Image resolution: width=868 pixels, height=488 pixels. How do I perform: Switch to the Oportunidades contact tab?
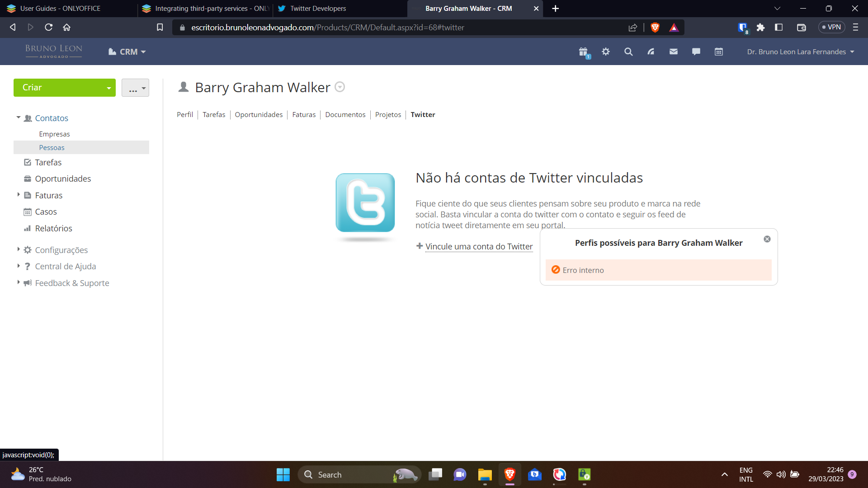pos(259,115)
